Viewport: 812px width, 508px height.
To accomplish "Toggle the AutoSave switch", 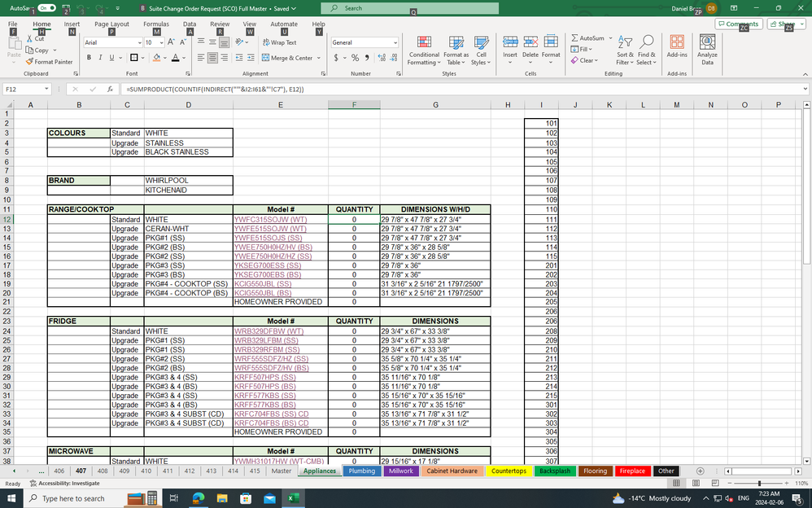I will [x=46, y=8].
